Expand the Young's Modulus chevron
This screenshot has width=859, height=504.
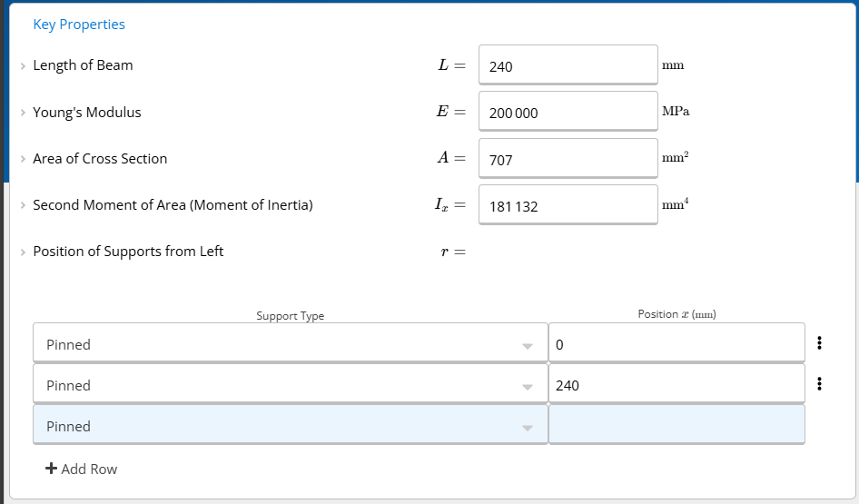(23, 113)
